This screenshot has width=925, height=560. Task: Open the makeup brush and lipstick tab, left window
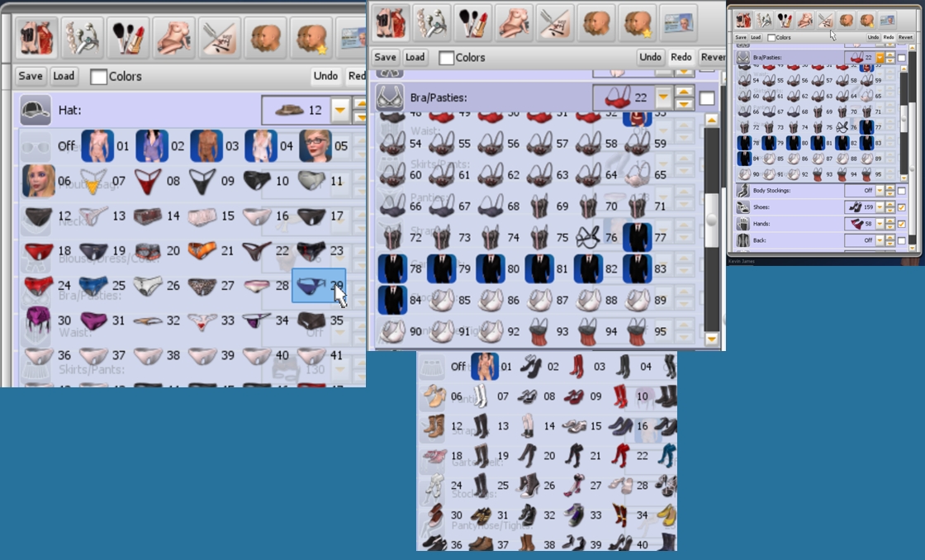[x=128, y=36]
